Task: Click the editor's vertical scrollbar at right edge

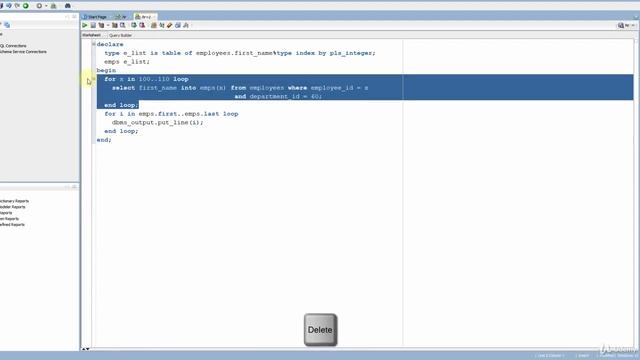Action: click(637, 192)
